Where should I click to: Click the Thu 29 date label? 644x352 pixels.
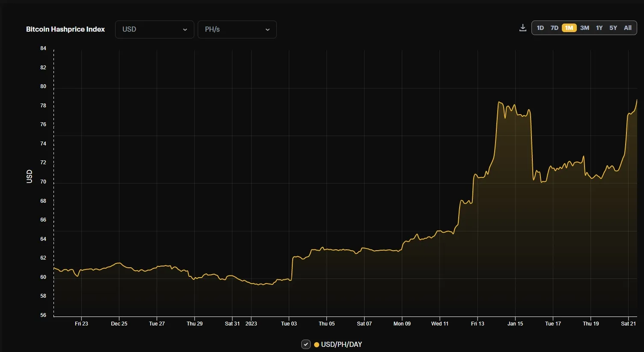(x=195, y=324)
